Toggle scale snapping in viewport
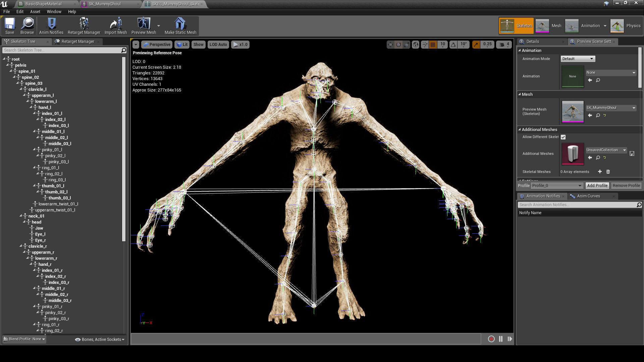Viewport: 644px width, 362px height. coord(476,45)
